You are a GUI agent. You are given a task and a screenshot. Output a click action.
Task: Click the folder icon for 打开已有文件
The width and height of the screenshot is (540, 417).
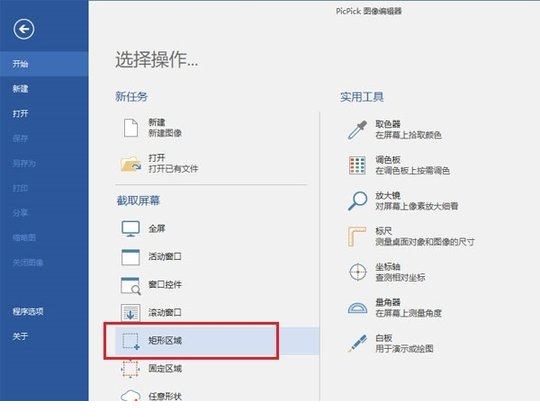tap(131, 164)
